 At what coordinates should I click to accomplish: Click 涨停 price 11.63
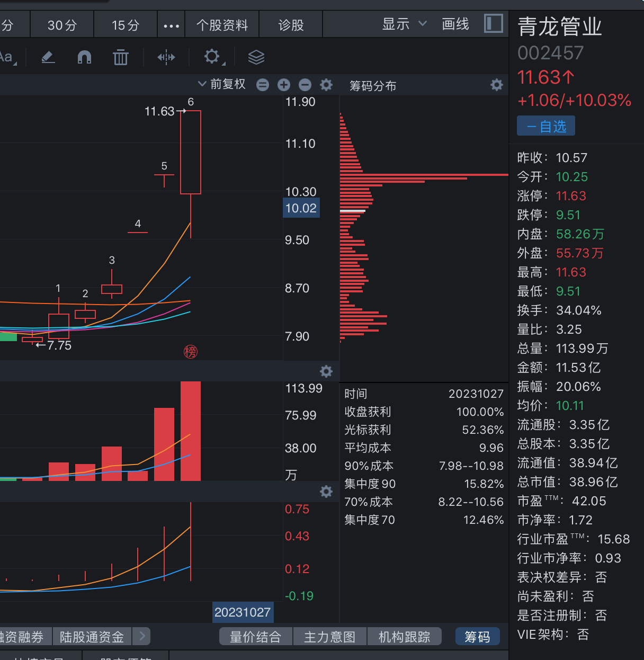click(571, 196)
